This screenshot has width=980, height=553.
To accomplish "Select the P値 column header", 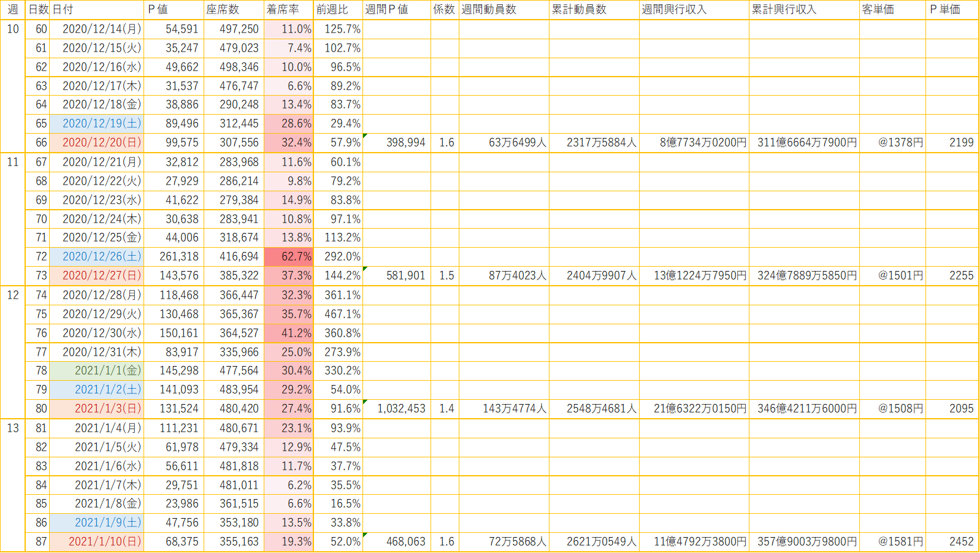I will point(174,10).
